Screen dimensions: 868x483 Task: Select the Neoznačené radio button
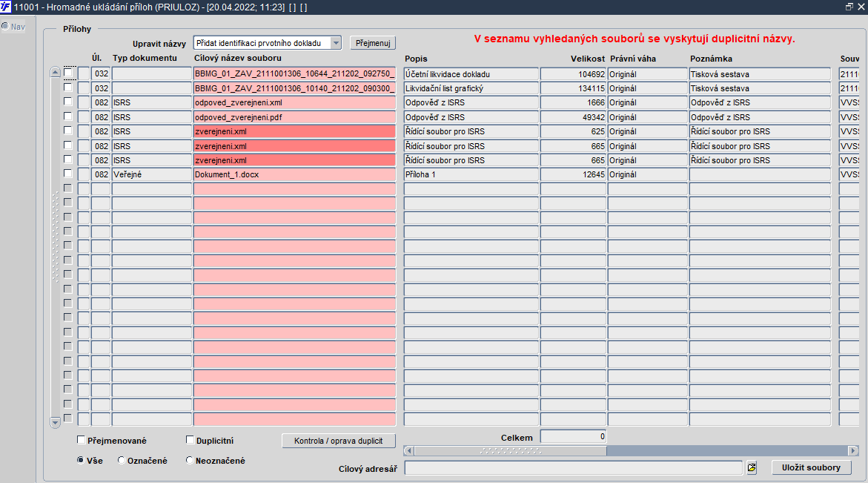[189, 460]
